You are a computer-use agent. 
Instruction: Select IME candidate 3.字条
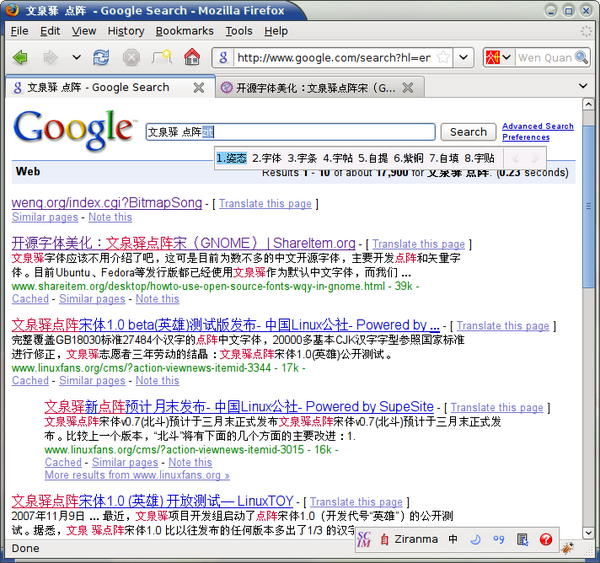tap(302, 158)
